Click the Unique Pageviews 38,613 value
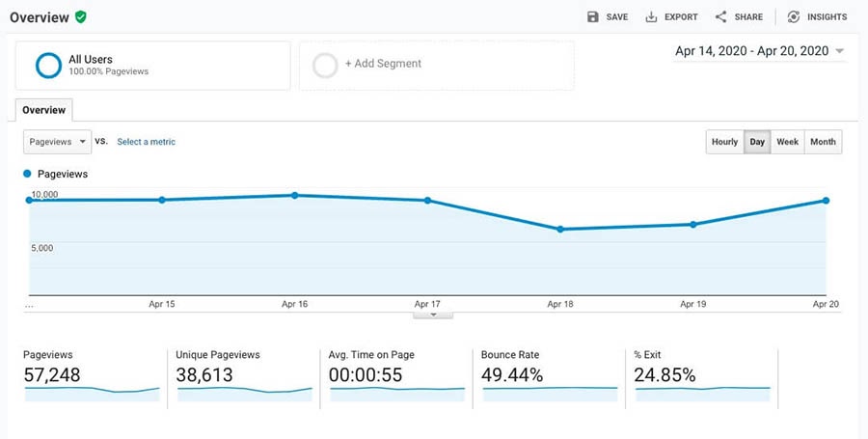Viewport: 868px width, 439px height. point(204,374)
